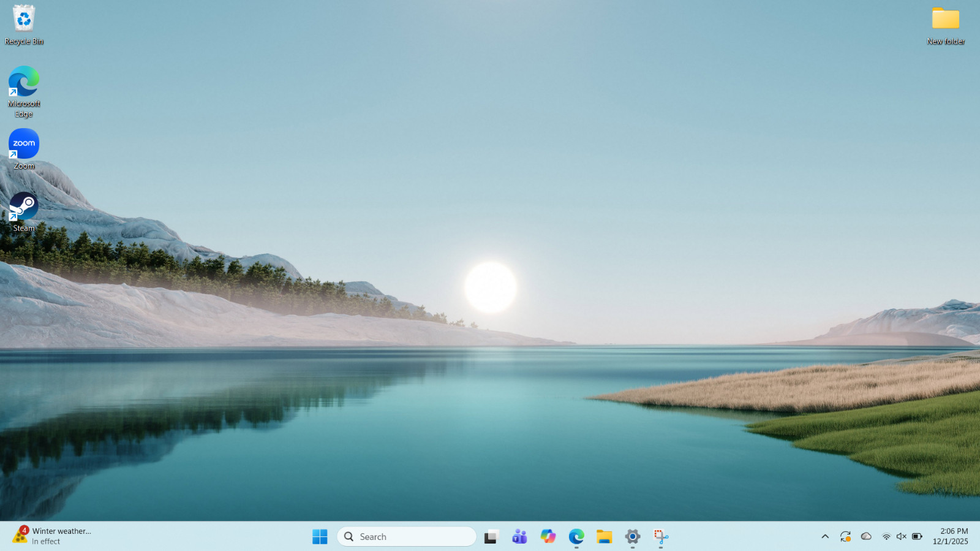Screen dimensions: 980x551
Task: Open Task View from the taskbar
Action: tap(491, 537)
